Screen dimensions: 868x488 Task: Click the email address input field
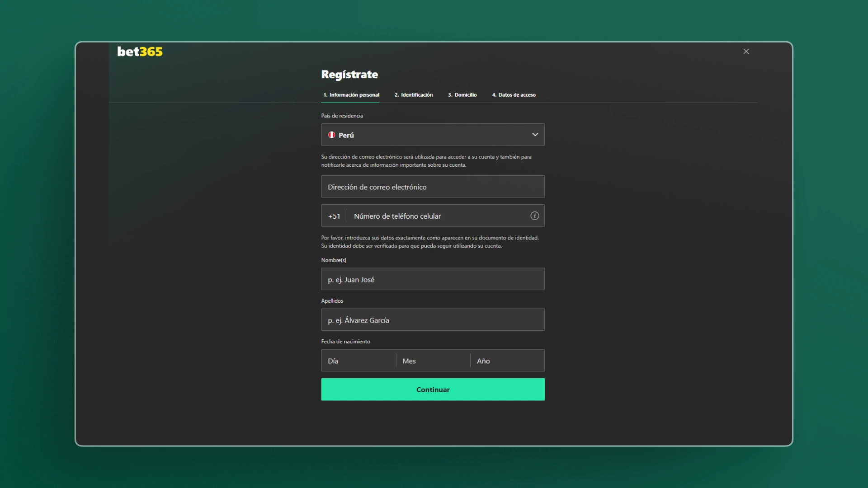point(433,186)
